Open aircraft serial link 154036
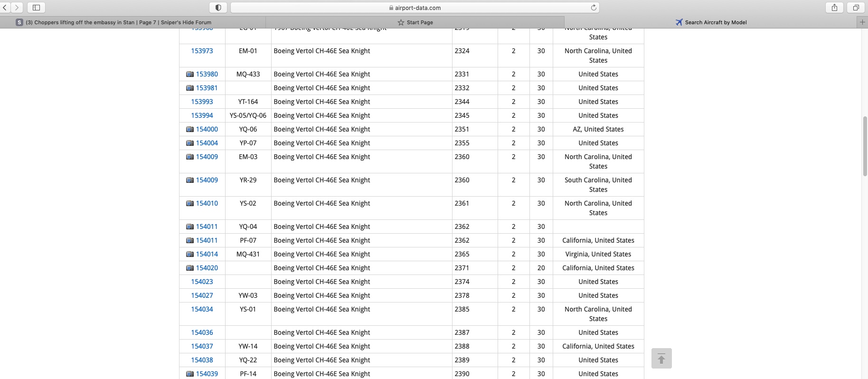This screenshot has width=868, height=379. coord(202,332)
